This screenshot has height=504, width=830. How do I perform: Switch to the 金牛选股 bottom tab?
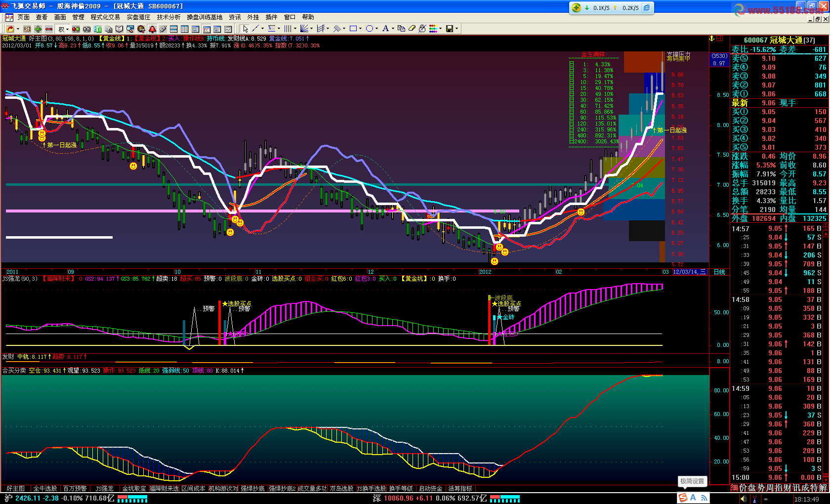click(x=45, y=488)
